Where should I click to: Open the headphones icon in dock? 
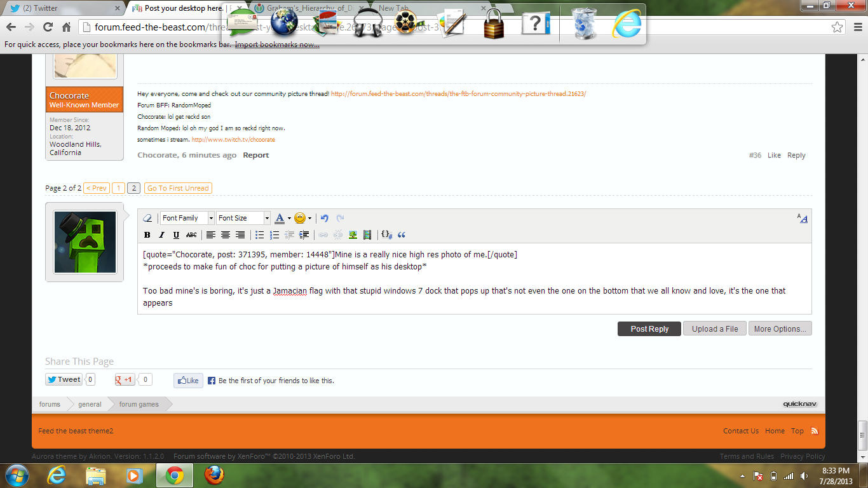(x=367, y=24)
